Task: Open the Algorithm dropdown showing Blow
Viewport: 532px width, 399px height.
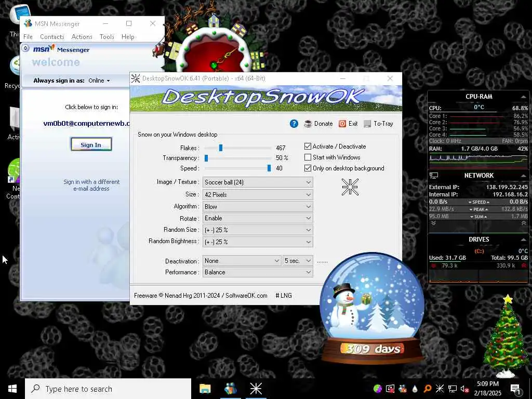Action: (258, 206)
